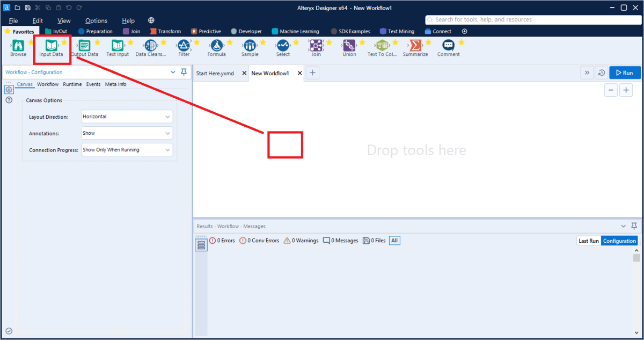Select the Join tool icon
Screen dimensions: 644x340
tap(316, 46)
